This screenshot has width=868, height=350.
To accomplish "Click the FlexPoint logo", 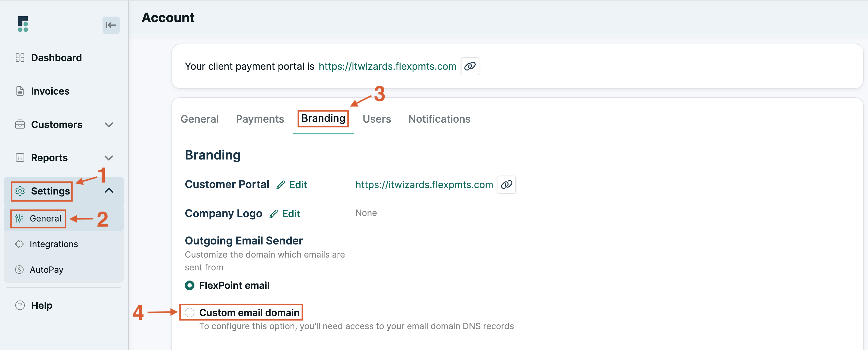I will 22,24.
